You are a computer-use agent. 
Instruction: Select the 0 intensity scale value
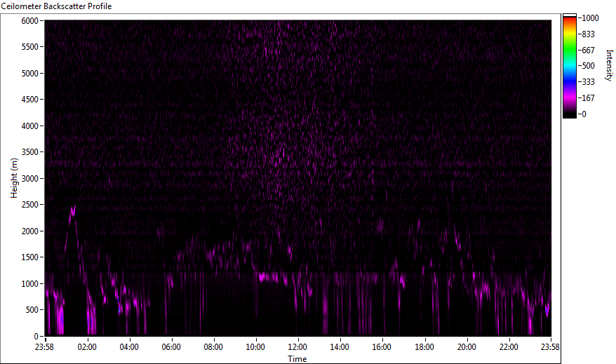584,114
